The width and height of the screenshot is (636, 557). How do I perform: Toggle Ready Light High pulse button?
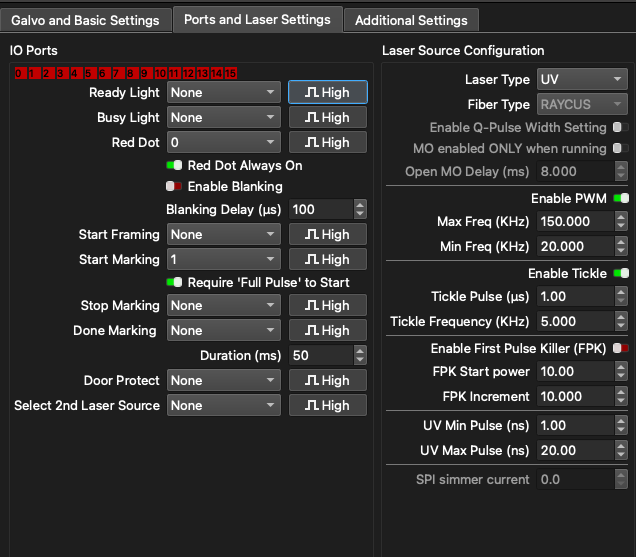pyautogui.click(x=327, y=92)
